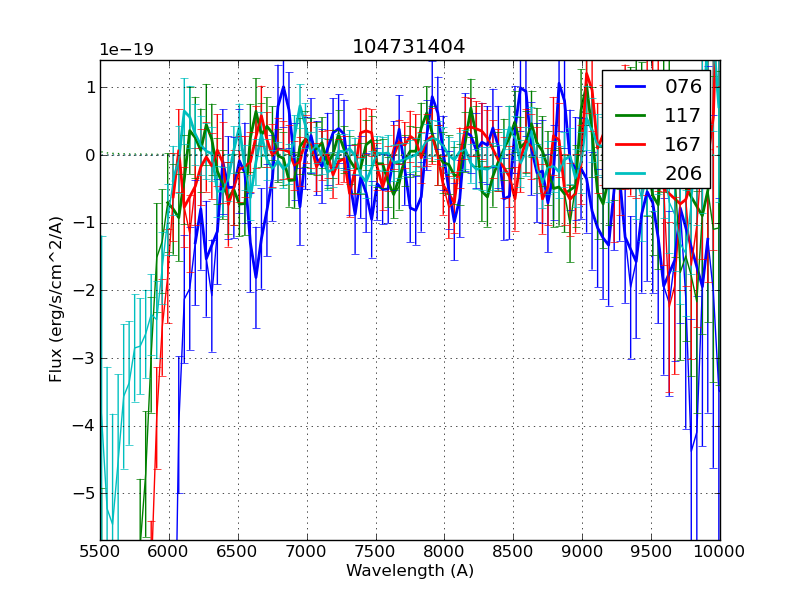Viewport: 800px width, 600px height.
Task: Click the 7000 tick on the x-axis
Action: (307, 551)
